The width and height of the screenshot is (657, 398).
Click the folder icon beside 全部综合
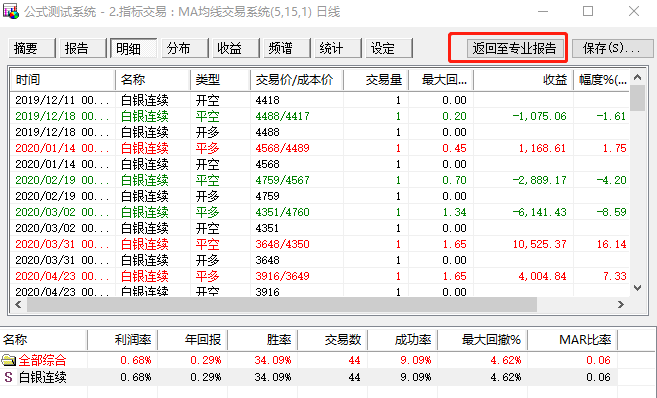[x=8, y=360]
